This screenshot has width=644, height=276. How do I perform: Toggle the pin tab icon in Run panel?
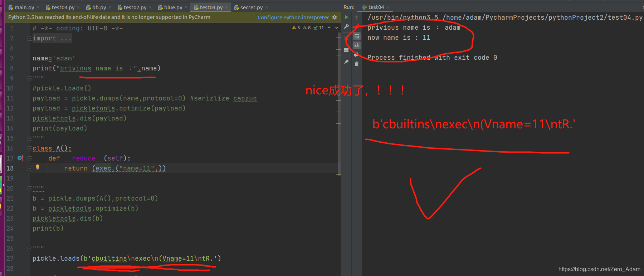click(346, 62)
